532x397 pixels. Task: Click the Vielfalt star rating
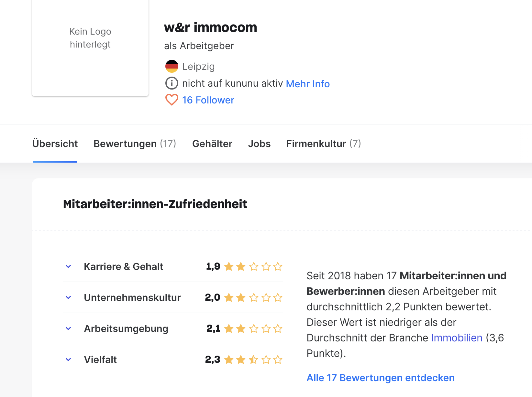point(253,360)
